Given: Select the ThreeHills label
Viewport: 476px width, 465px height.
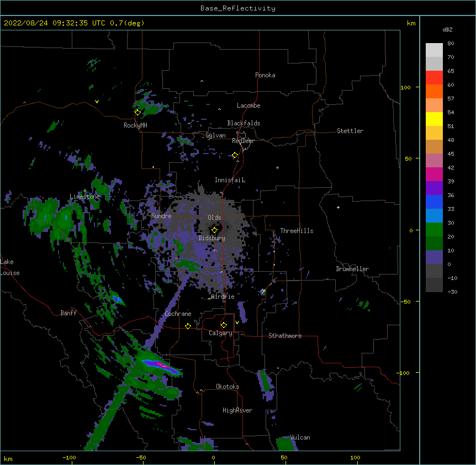Looking at the screenshot, I should (297, 231).
